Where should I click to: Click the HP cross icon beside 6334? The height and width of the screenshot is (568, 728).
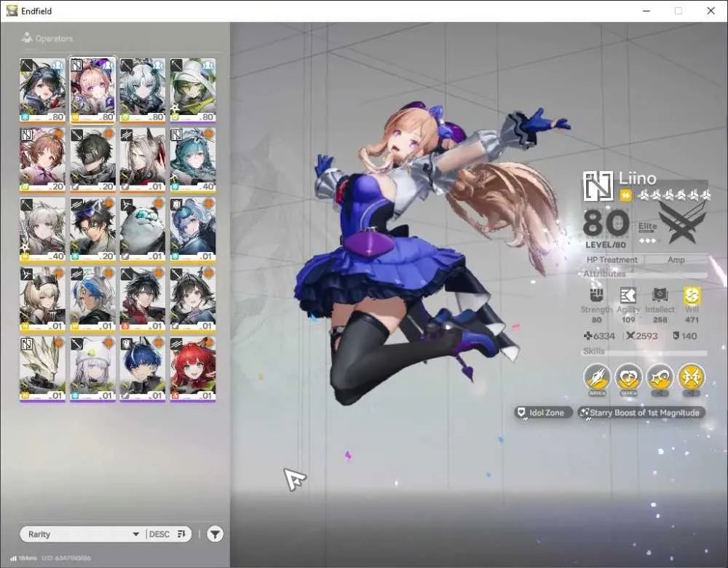click(587, 336)
